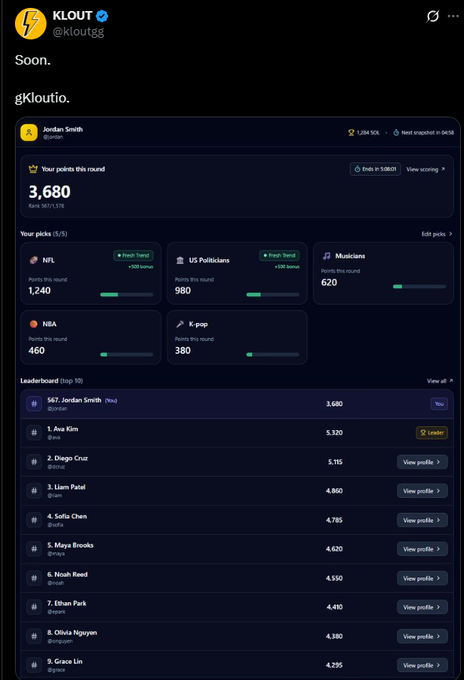This screenshot has width=464, height=680.
Task: Click the timer icon beside Next snapshot
Action: pyautogui.click(x=396, y=133)
